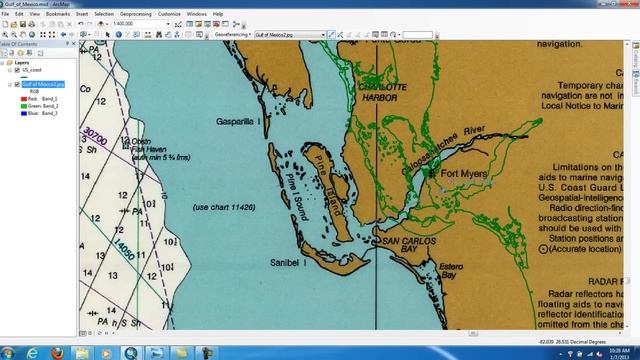The image size is (640, 360).
Task: Open the Find binoculars tool
Action: (159, 35)
